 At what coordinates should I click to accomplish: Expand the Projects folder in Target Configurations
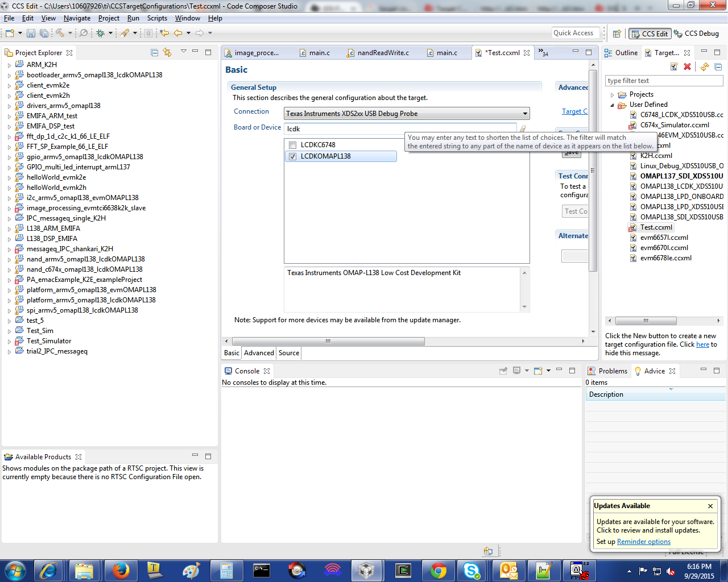pyautogui.click(x=612, y=95)
